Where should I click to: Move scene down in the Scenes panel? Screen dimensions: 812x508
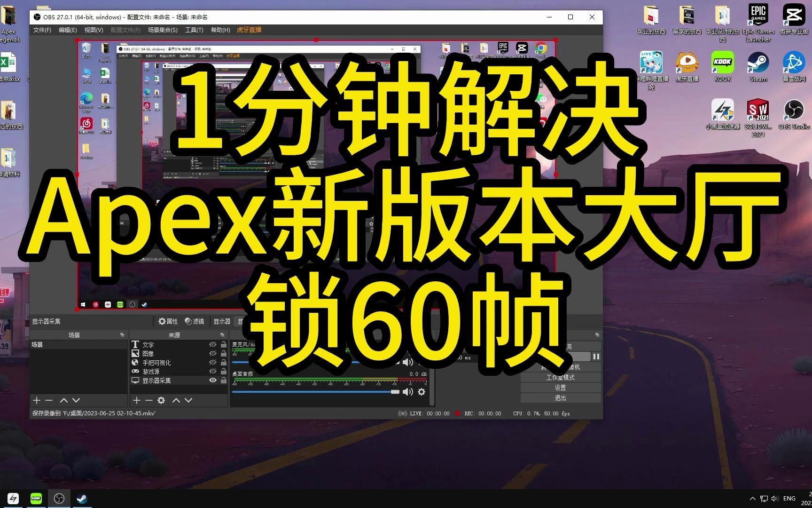click(x=76, y=400)
